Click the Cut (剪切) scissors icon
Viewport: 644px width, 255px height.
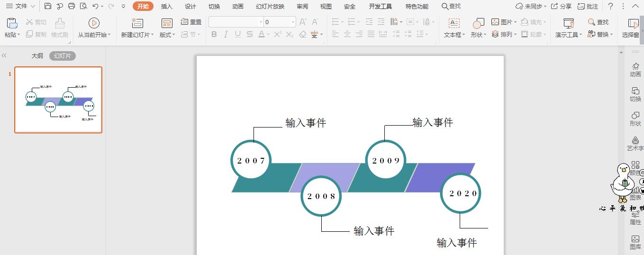pos(29,22)
